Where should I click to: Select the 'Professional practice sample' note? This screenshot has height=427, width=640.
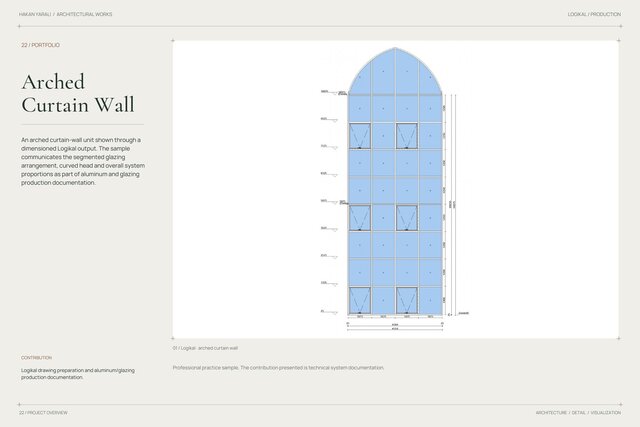click(x=278, y=368)
